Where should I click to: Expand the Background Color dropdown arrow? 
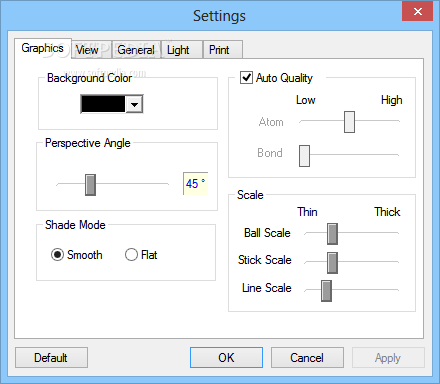134,104
